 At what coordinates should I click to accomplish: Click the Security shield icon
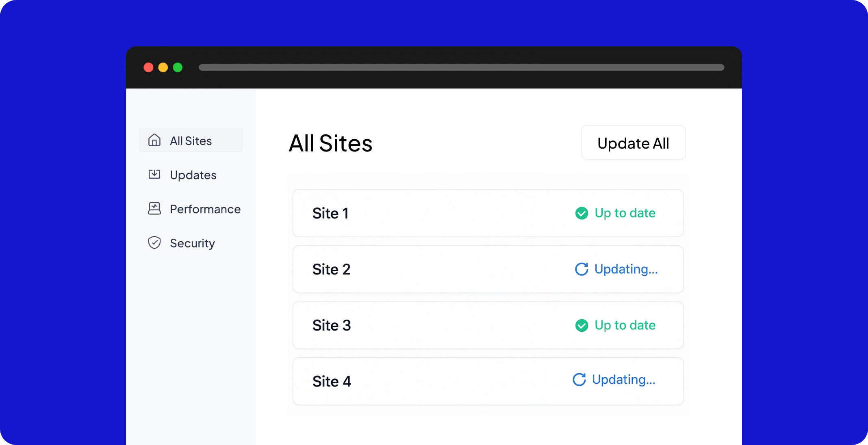(x=154, y=242)
